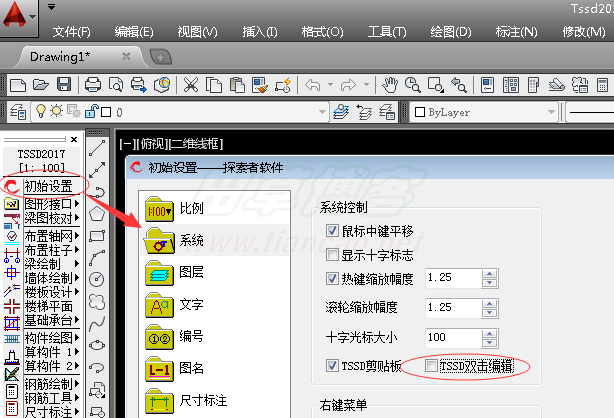Viewport: 614px width, 418px height.
Task: Click the Undo arrow icon
Action: click(x=313, y=85)
